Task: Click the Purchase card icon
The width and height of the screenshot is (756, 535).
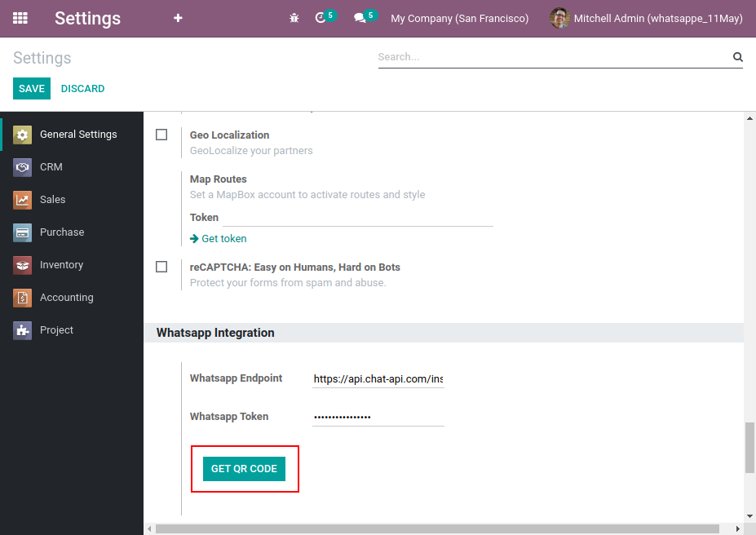Action: [x=22, y=232]
